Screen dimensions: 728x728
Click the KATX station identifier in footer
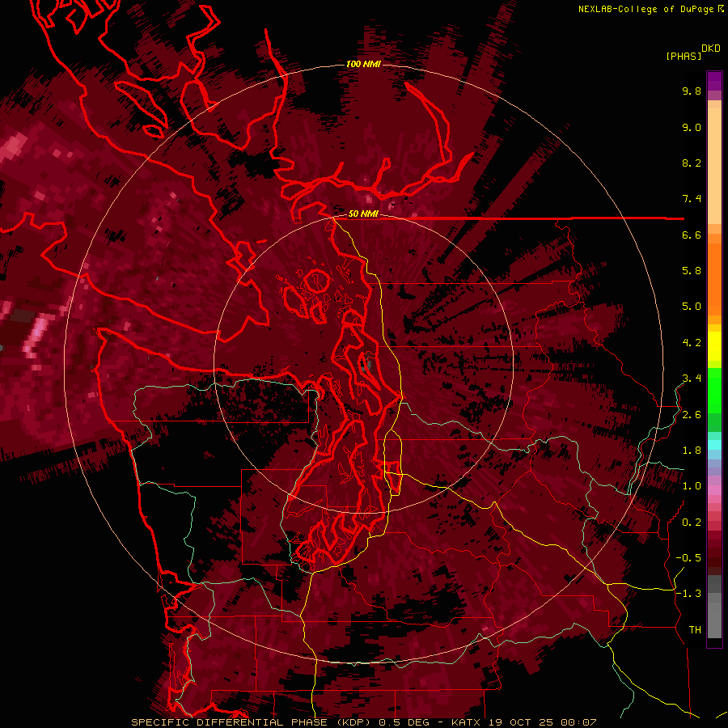468,722
